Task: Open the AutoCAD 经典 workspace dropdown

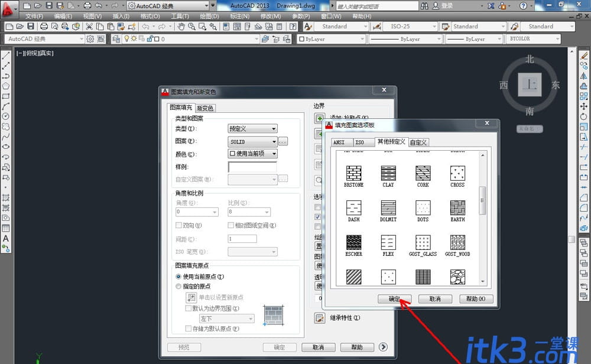Action: [45, 39]
